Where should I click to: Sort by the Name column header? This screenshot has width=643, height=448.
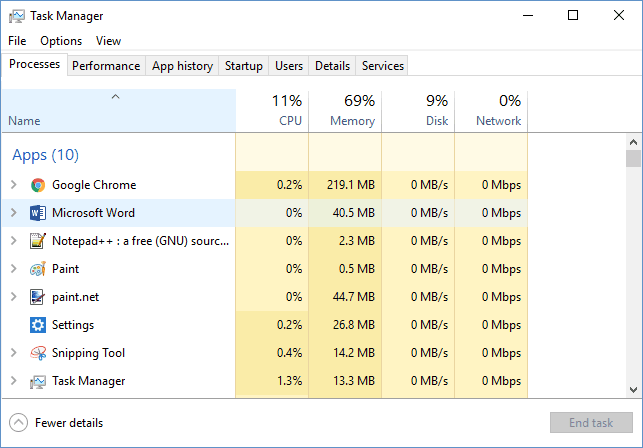click(x=119, y=111)
